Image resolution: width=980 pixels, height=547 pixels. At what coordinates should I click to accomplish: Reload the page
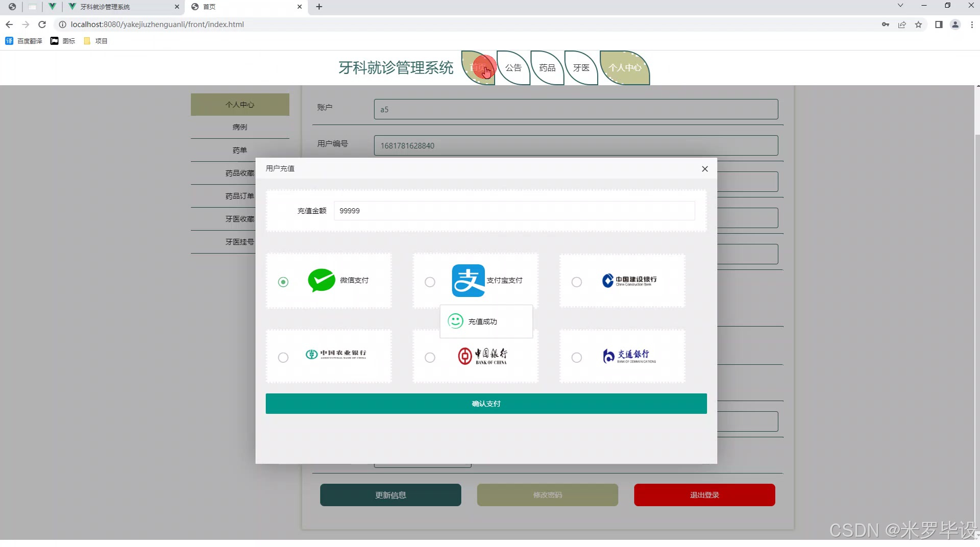(x=42, y=24)
